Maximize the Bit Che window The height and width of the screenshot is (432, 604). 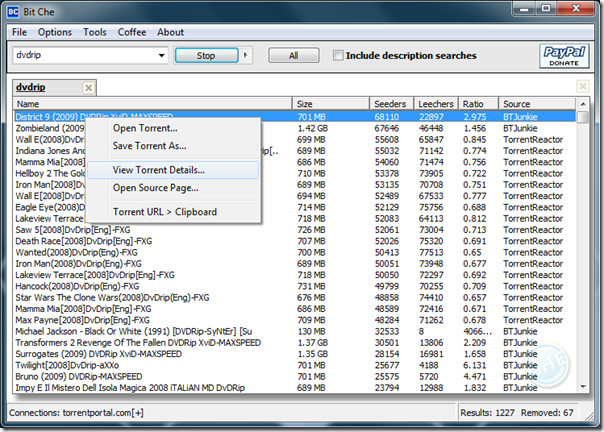click(x=545, y=8)
